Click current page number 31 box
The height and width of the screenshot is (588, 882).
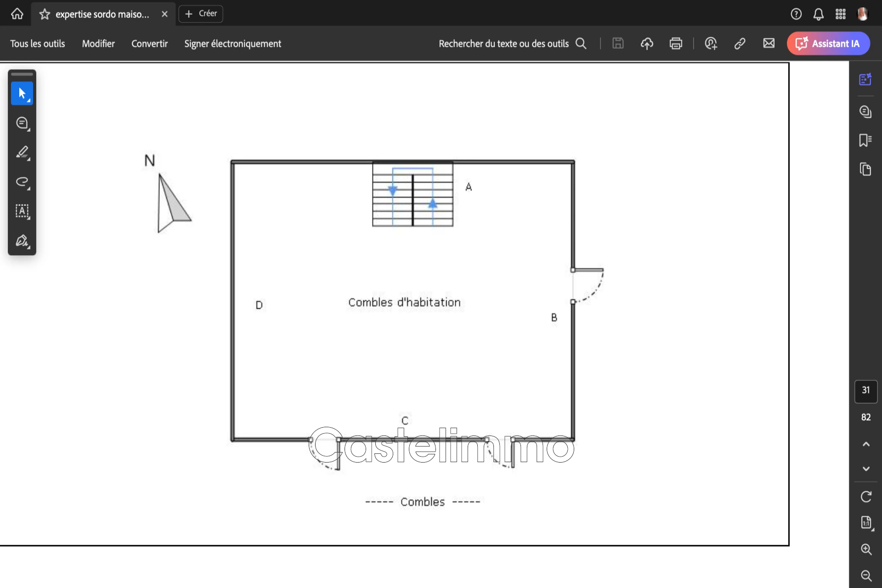[x=866, y=390]
